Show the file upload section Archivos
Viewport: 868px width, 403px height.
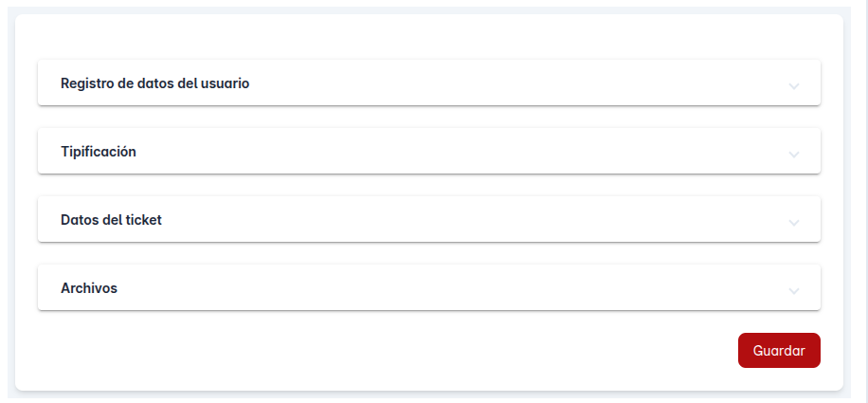(x=428, y=288)
